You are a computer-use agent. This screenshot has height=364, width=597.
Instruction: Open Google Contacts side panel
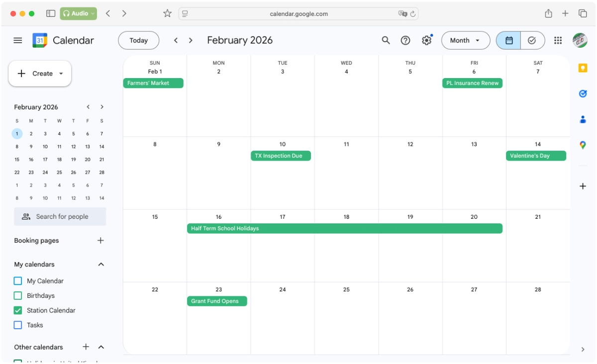point(583,119)
